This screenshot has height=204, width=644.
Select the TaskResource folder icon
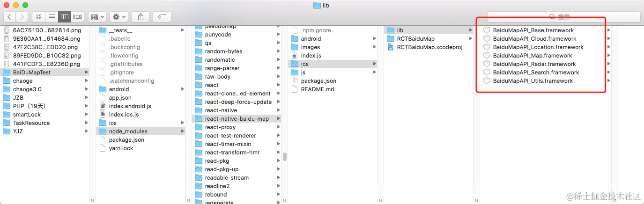pyautogui.click(x=7, y=123)
